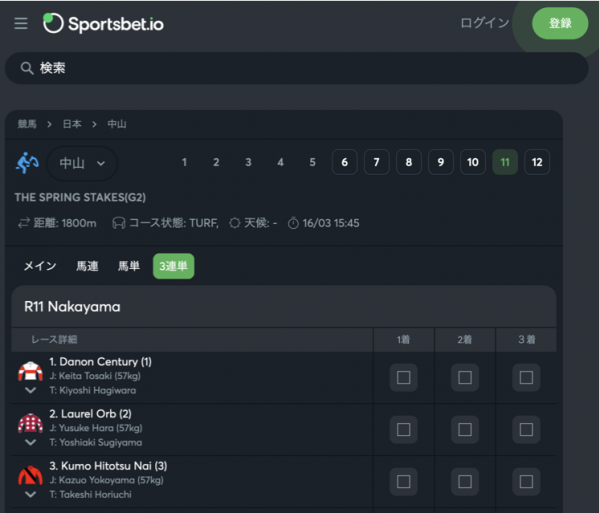This screenshot has width=600, height=513.
Task: Open the hamburger menu
Action: coord(21,23)
